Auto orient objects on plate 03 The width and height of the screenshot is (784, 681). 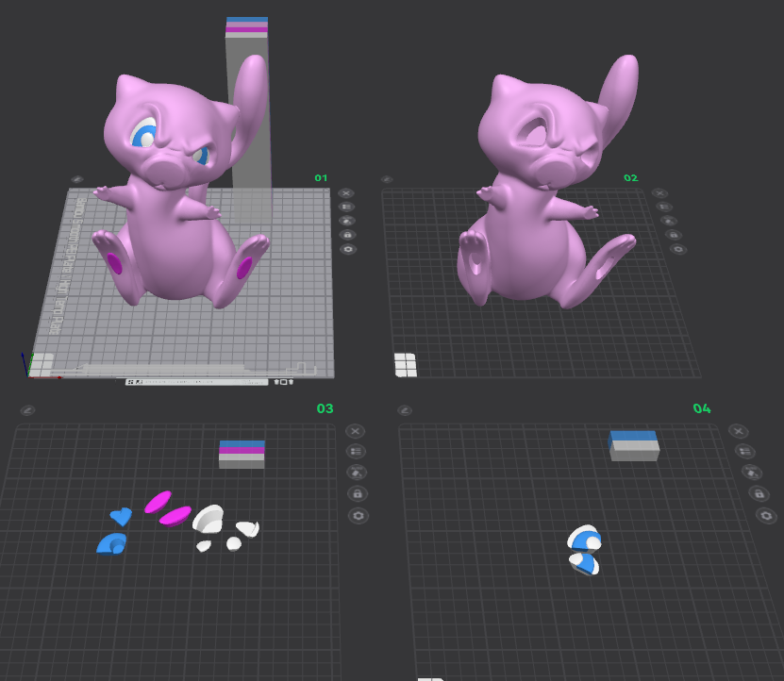[357, 473]
